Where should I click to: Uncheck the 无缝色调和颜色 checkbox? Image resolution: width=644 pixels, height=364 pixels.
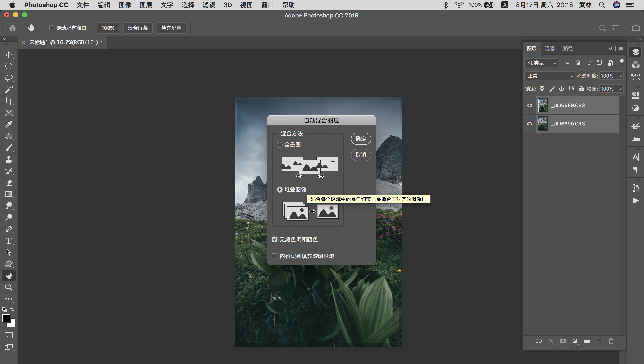pyautogui.click(x=275, y=239)
